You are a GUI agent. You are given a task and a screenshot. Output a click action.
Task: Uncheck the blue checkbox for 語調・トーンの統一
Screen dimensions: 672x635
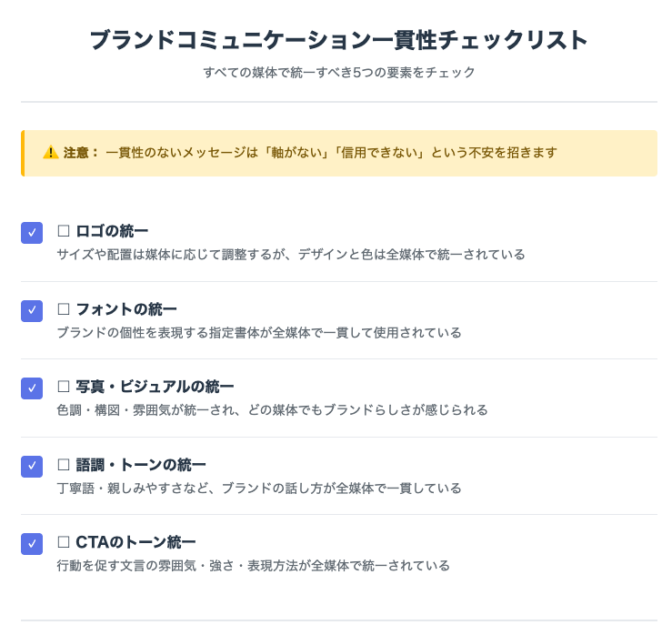32,467
